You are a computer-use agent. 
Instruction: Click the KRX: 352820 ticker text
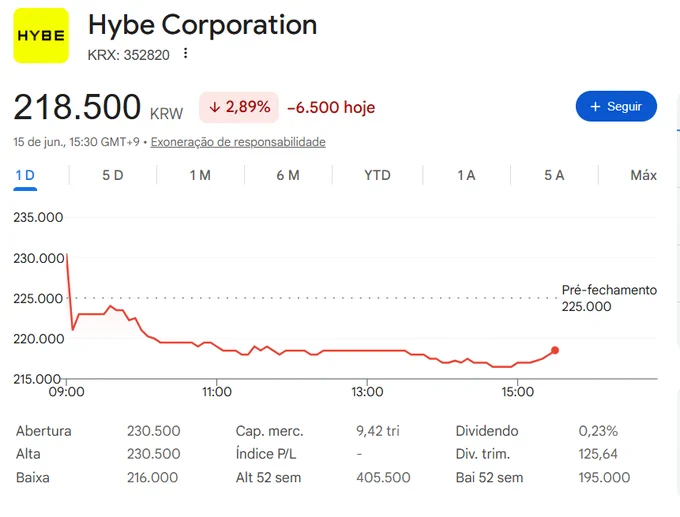pos(128,55)
